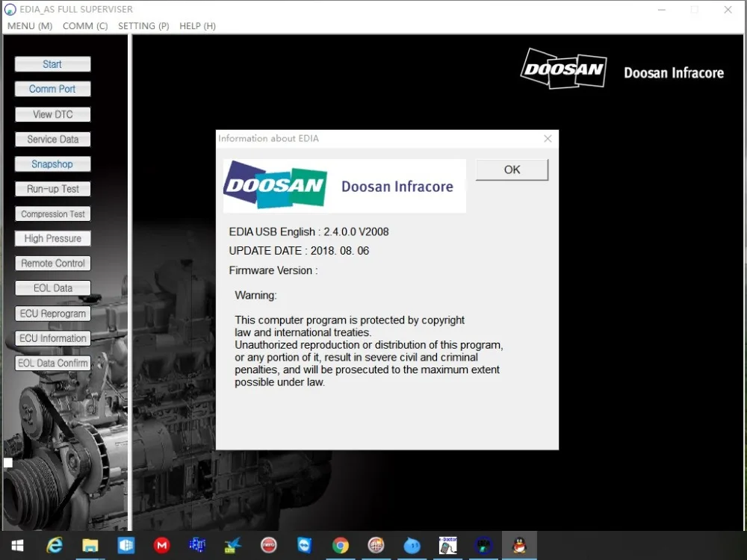Minimize the EDIA window
Viewport: 747px width, 560px height.
[661, 10]
